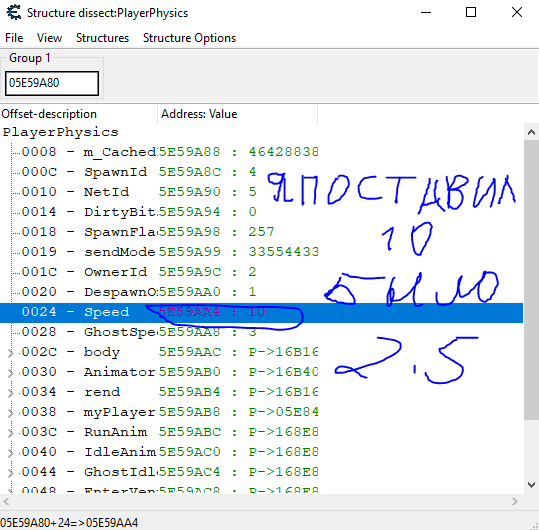This screenshot has width=539, height=530.
Task: Expand the myPlayer pointer row
Action: click(10, 413)
